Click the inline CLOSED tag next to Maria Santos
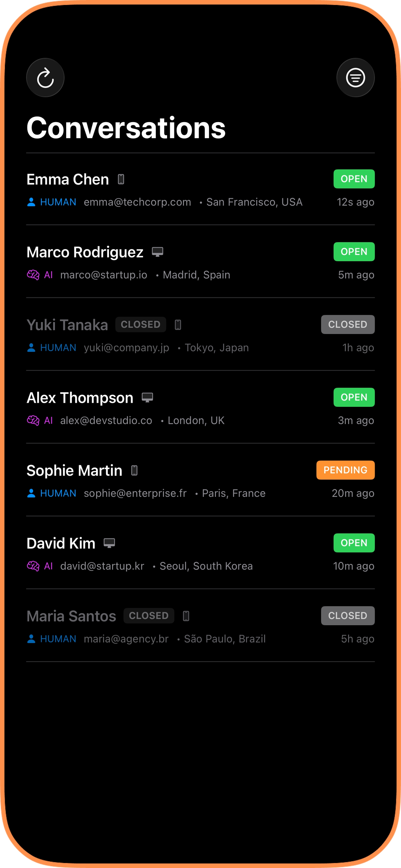The height and width of the screenshot is (868, 401). click(x=148, y=616)
